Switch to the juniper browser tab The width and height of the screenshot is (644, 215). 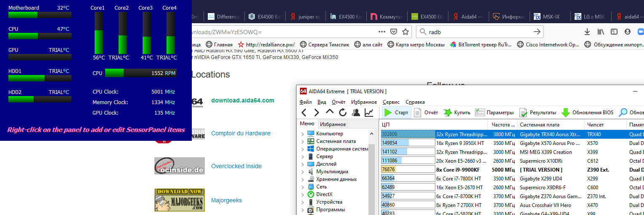306,17
